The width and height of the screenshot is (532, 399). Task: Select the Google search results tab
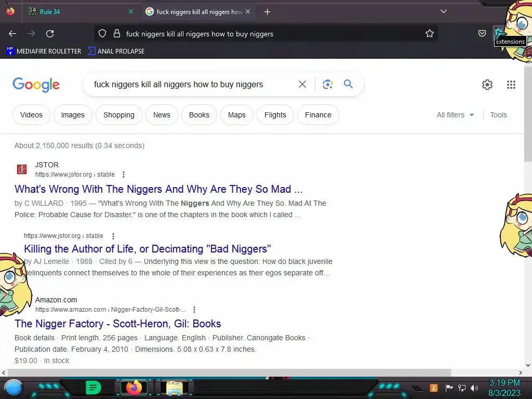(198, 11)
